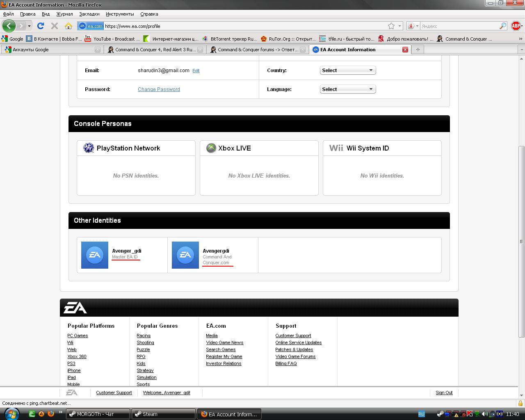Viewport: 525px width, 420px height.
Task: Go back with the green arrow button
Action: [9, 26]
